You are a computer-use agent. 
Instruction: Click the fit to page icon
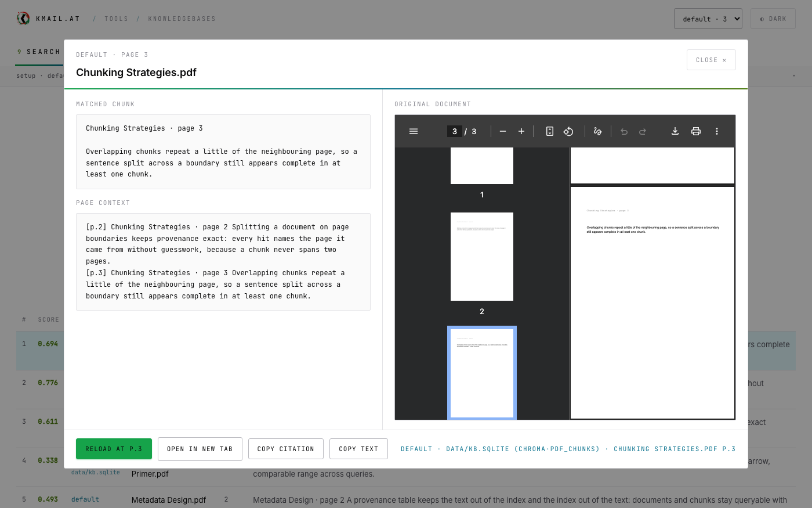(x=550, y=131)
